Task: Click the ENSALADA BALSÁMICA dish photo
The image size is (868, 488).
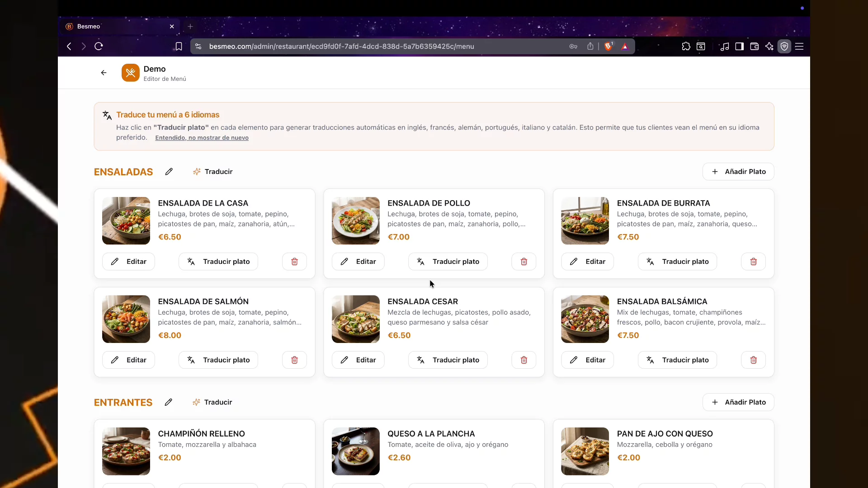Action: [x=585, y=319]
